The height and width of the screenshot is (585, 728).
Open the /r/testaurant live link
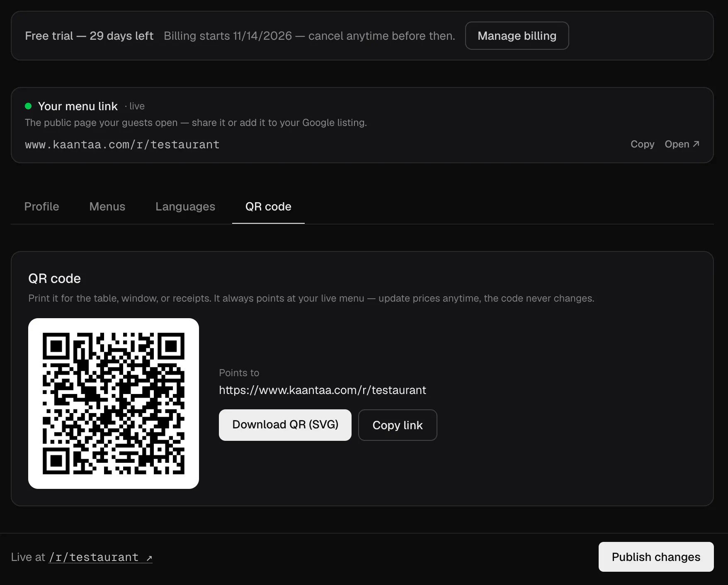pyautogui.click(x=101, y=557)
